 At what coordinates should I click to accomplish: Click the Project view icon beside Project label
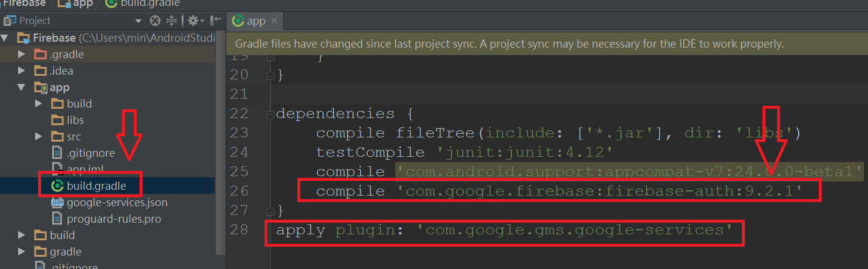(9, 21)
